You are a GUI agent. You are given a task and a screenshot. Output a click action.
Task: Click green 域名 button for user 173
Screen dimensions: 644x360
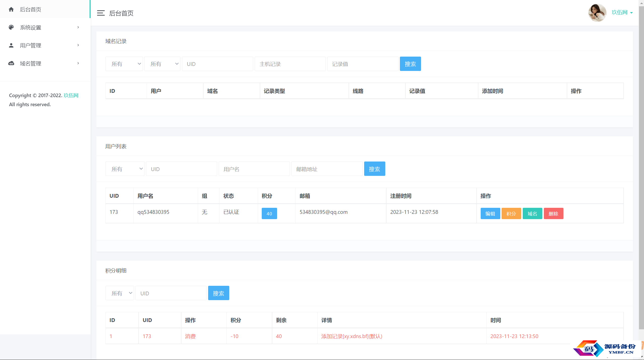point(532,214)
